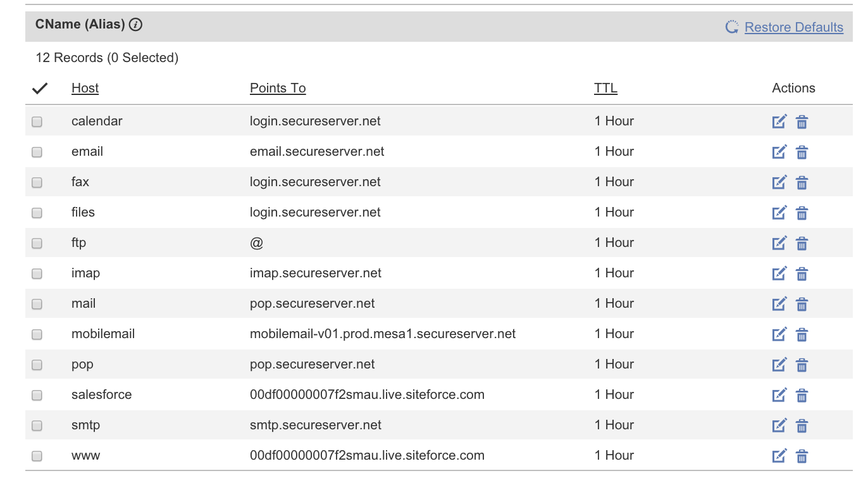The width and height of the screenshot is (868, 485).
Task: Sort records by Points To column
Action: click(278, 88)
